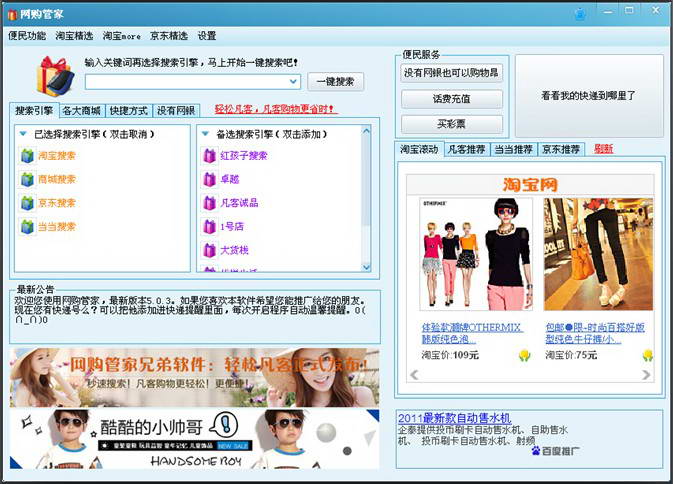Viewport: 673px width, 484px height.
Task: Open the 淘宝精选 menu
Action: [74, 36]
